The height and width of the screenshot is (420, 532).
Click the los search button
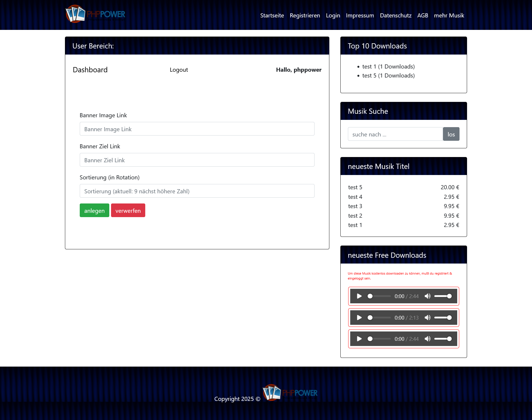pos(451,134)
